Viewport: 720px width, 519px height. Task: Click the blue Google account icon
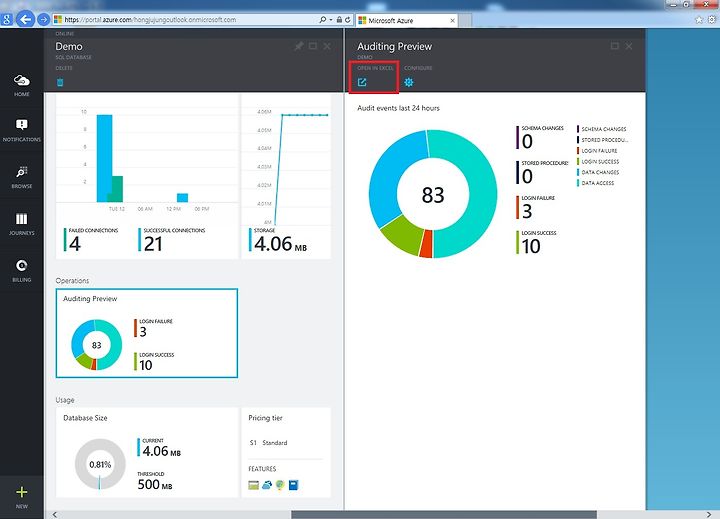tap(7, 19)
